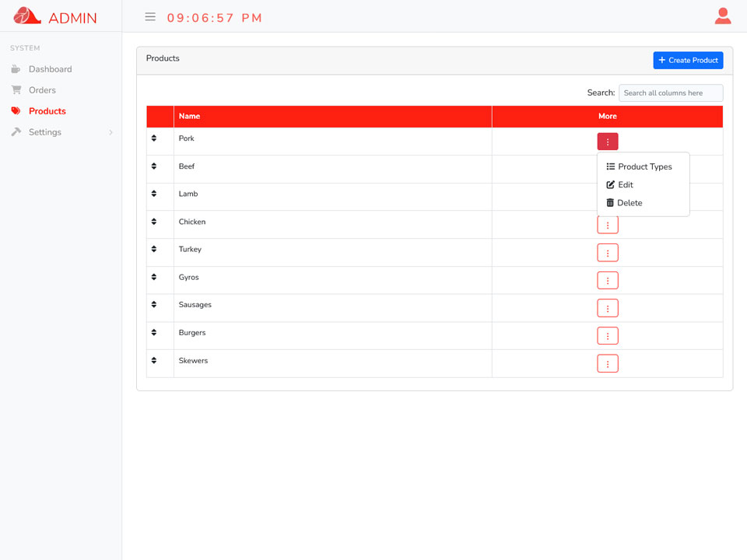Choose Delete in the Pork dropdown menu
This screenshot has width=747, height=560.
624,203
